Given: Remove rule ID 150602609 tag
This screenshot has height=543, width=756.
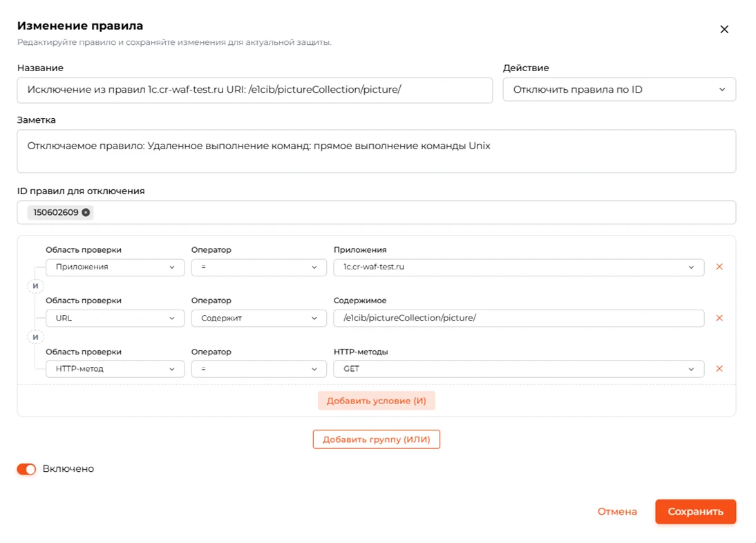Looking at the screenshot, I should point(86,213).
